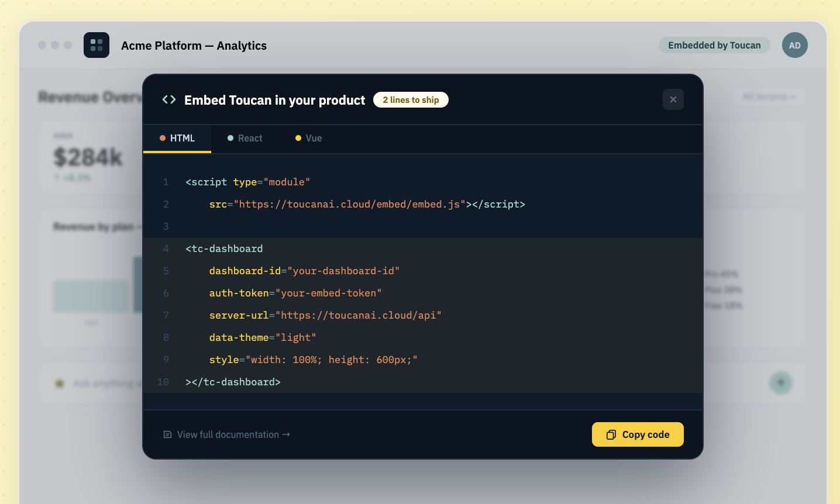Open the AD user avatar
Image resolution: width=840 pixels, height=504 pixels.
(x=794, y=45)
